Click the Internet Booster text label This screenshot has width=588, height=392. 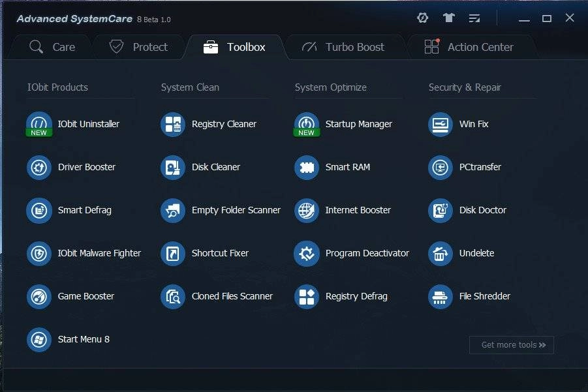pyautogui.click(x=358, y=210)
